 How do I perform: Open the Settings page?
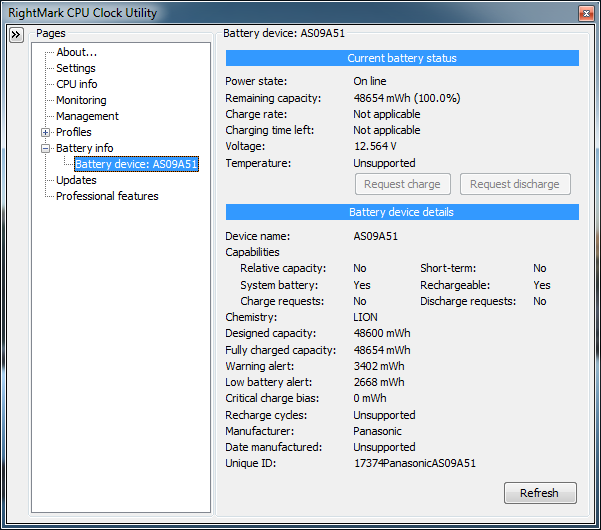click(x=76, y=68)
